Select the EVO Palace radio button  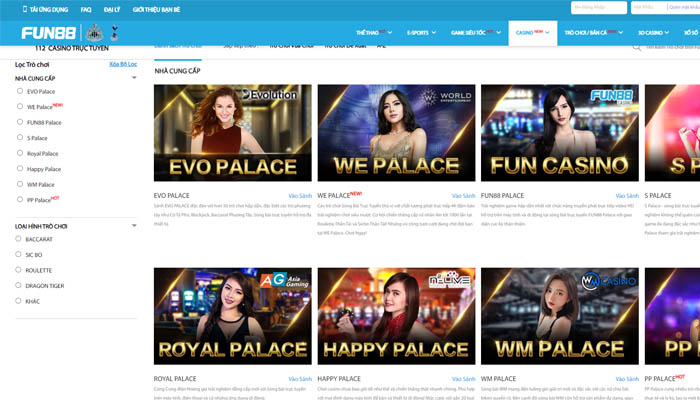click(20, 91)
